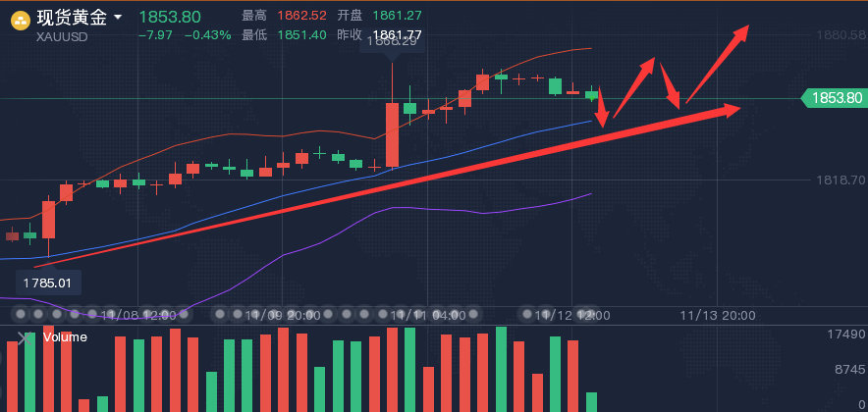
Task: Click the gold coin icon beside 现货黄金
Action: (19, 19)
